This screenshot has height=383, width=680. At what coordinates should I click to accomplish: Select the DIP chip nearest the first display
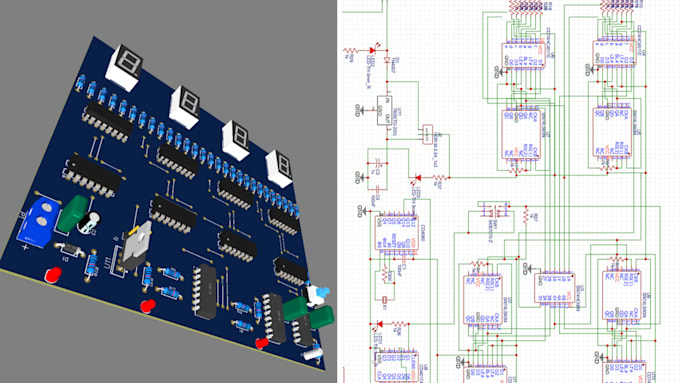point(108,121)
